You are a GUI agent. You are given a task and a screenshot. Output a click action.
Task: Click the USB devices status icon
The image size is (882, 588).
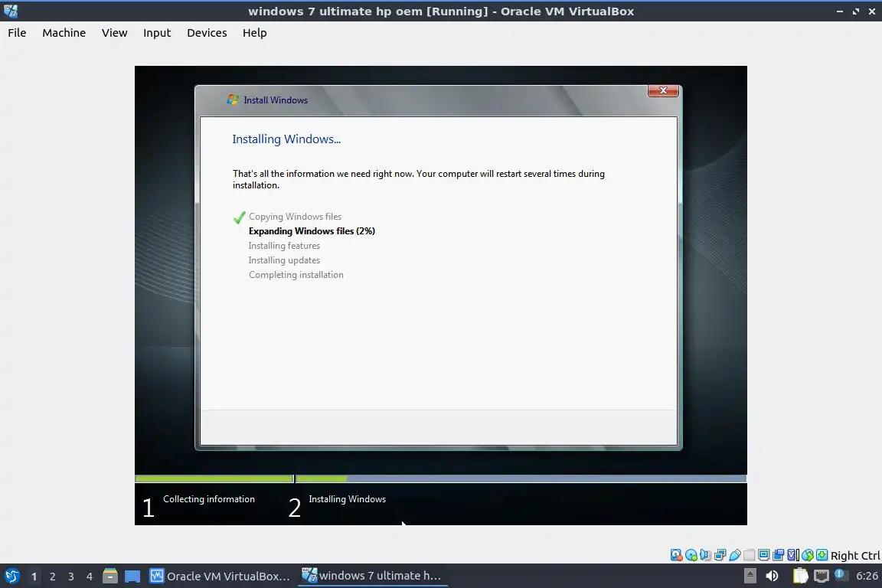coord(735,555)
